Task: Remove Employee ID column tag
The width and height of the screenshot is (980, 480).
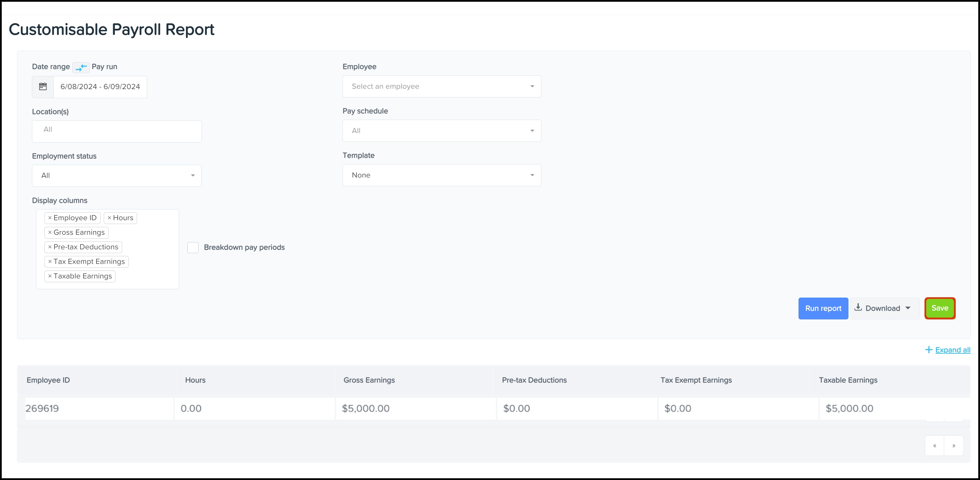Action: pos(50,218)
